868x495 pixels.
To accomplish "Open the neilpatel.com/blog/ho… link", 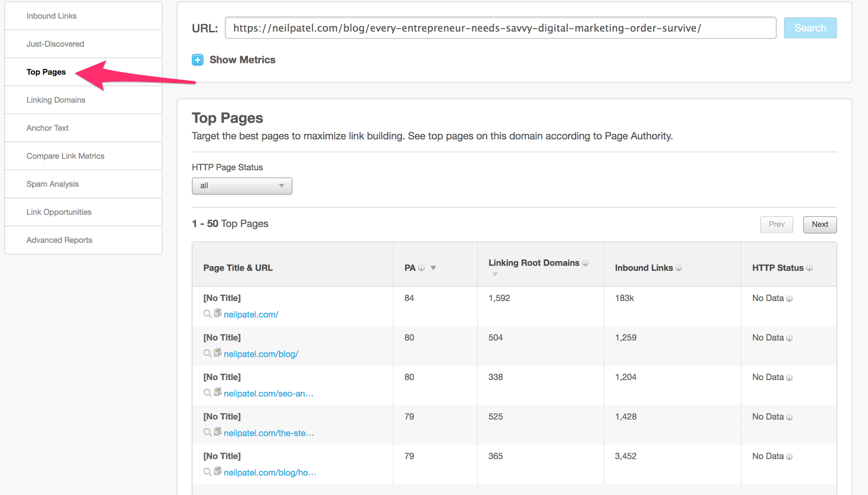I will tap(270, 473).
